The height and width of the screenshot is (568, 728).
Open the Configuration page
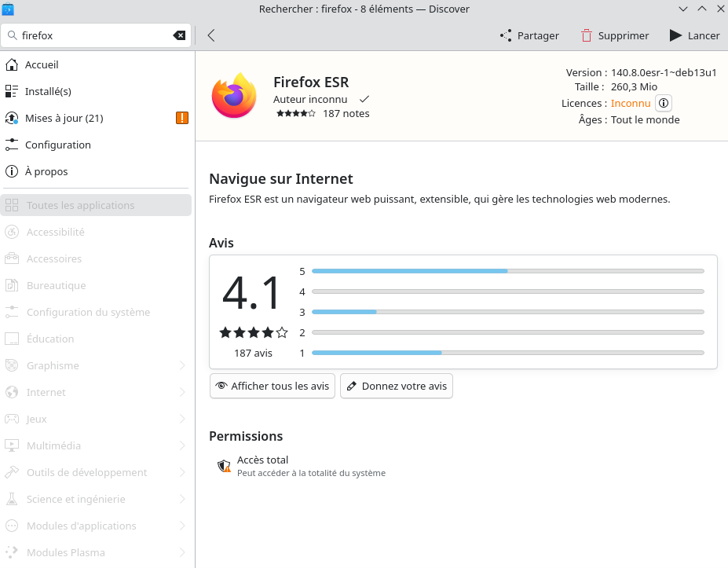(57, 145)
